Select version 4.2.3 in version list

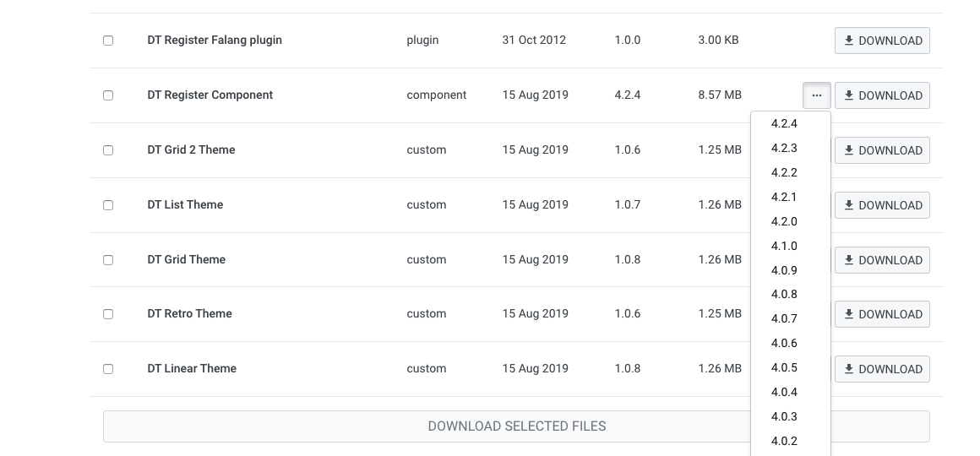pos(784,149)
